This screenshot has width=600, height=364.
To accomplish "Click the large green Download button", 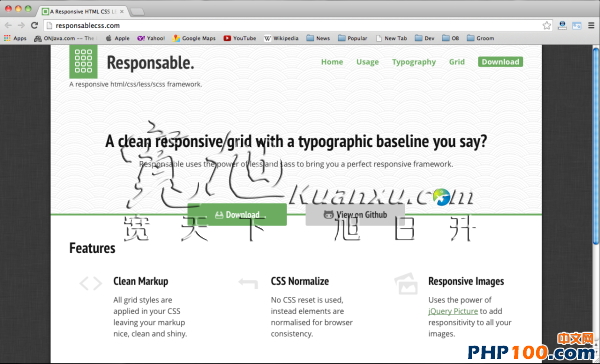I will point(237,215).
